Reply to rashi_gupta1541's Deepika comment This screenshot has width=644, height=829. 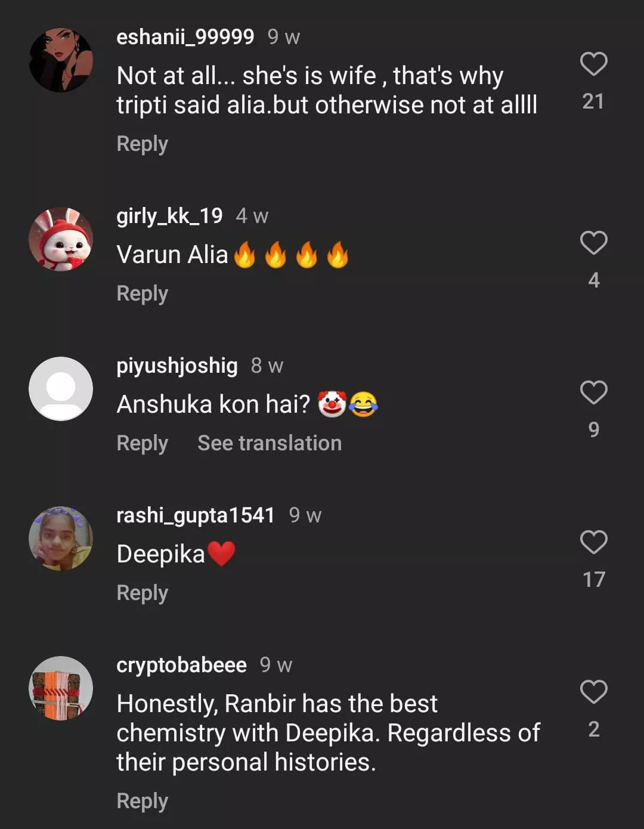click(142, 593)
